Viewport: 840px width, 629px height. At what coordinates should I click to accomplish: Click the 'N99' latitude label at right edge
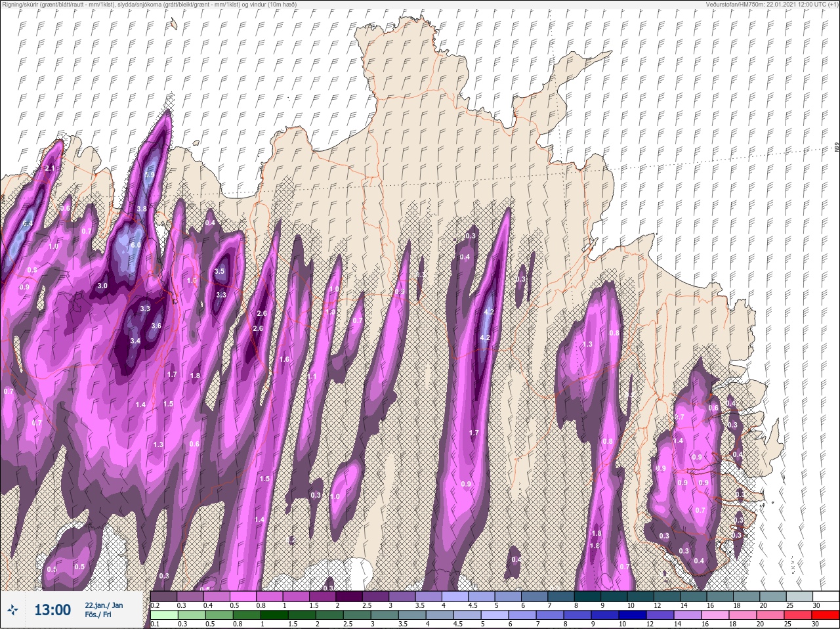[837, 148]
